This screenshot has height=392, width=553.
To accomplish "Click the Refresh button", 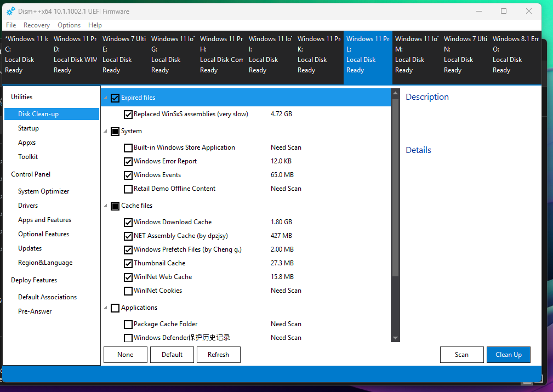I will coord(219,355).
